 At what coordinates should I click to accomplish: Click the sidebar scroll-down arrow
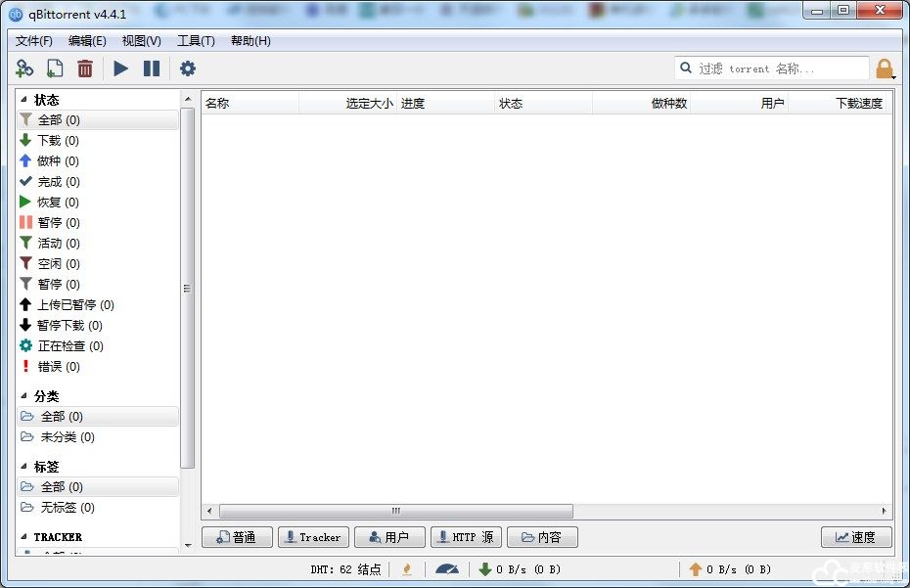(x=188, y=545)
